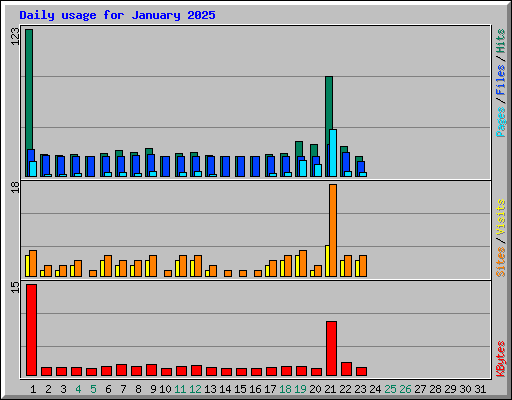Viewport: 512px width, 400px height.
Task: Click the 'Hits' legend label
Action: tap(500, 41)
